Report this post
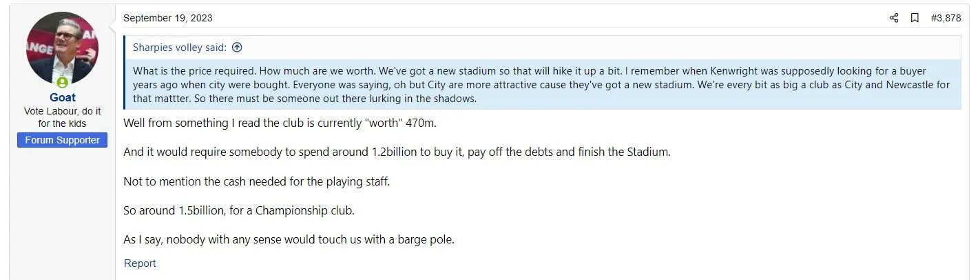Image resolution: width=980 pixels, height=280 pixels. (x=140, y=263)
